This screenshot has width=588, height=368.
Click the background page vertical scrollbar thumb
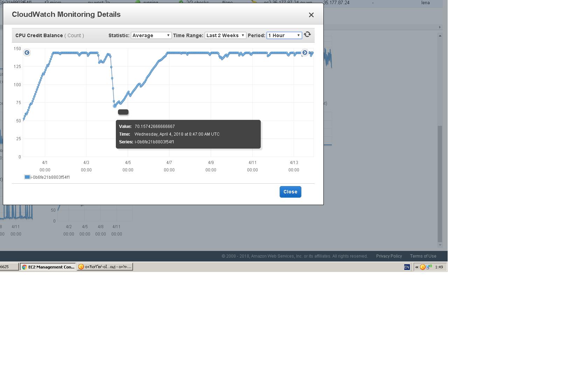tap(440, 184)
